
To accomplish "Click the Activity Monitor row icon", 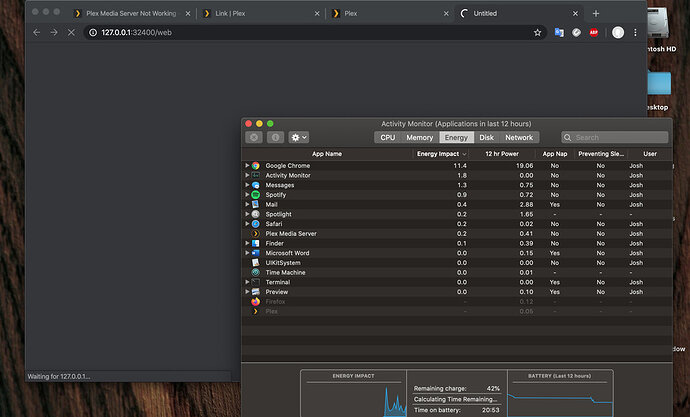I will (256, 176).
